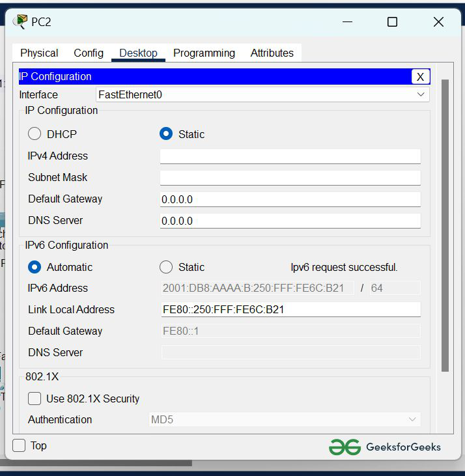Select DHCP for IPv4 configuration
This screenshot has height=476, width=465.
tap(35, 134)
